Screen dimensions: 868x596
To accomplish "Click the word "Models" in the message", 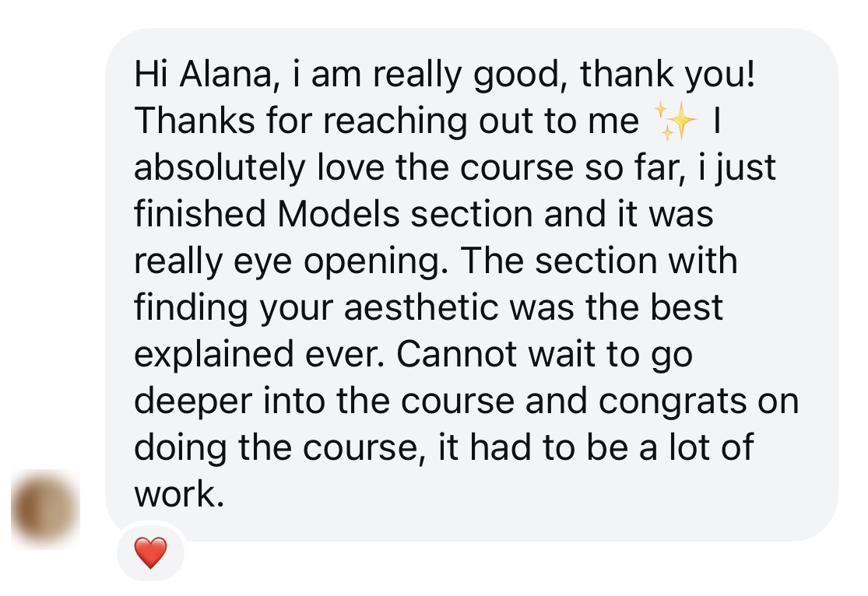I will point(339,214).
